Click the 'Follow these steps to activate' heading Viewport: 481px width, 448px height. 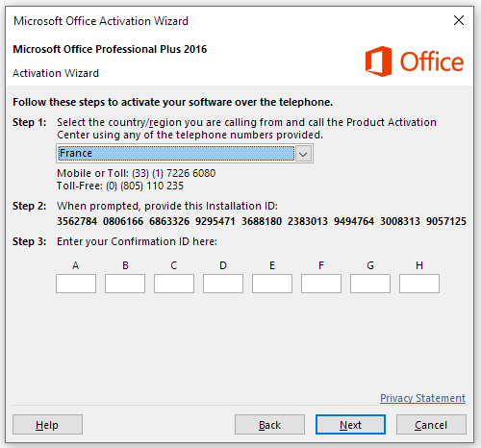click(173, 102)
